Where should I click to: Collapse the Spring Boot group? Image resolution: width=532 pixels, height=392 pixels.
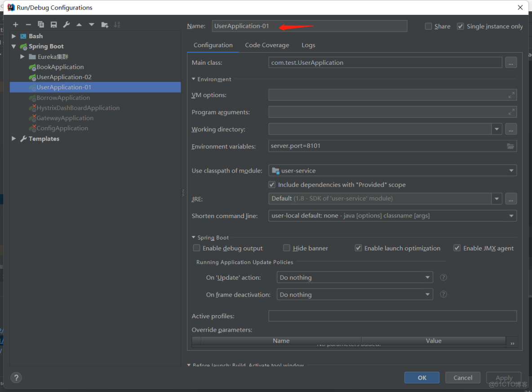(13, 46)
